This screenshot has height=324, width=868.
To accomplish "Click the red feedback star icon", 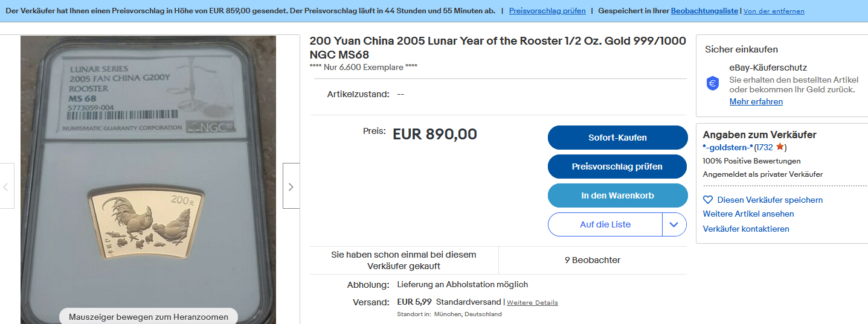I will [x=780, y=147].
